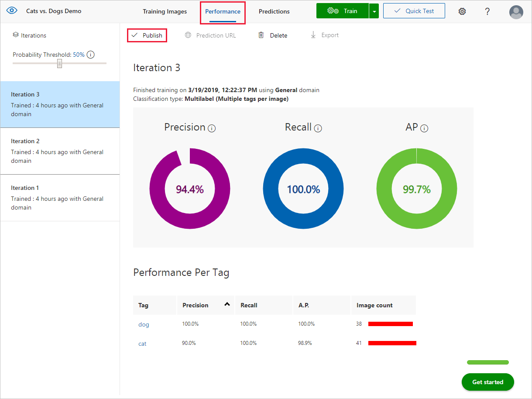Click the Custom Vision logo icon
This screenshot has width=532, height=399.
pos(11,10)
